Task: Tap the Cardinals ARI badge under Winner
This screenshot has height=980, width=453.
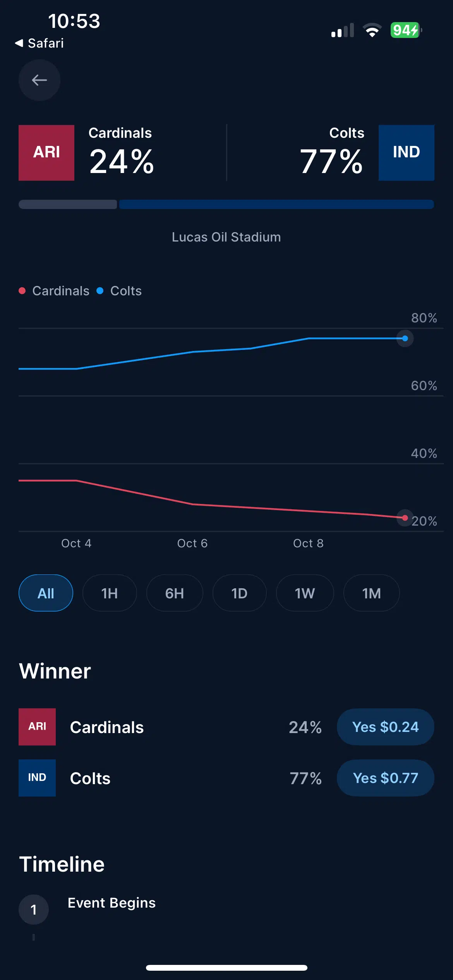Action: pos(37,726)
